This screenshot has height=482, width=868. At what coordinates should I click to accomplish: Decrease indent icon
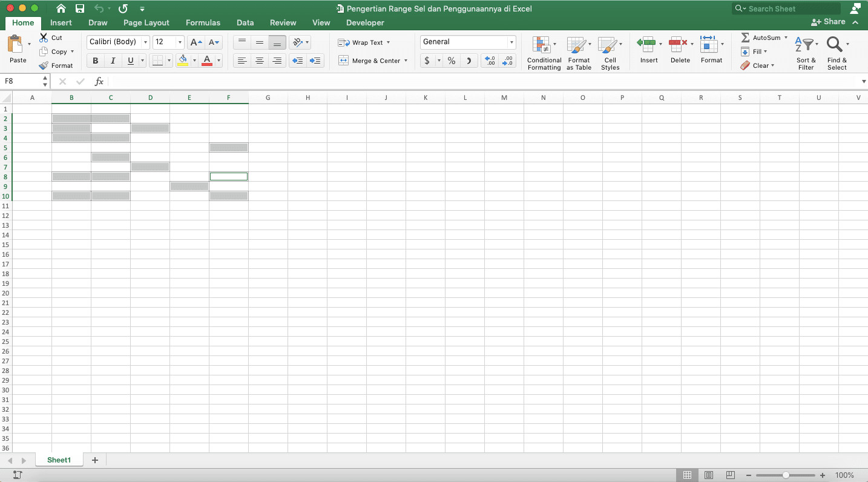tap(297, 61)
